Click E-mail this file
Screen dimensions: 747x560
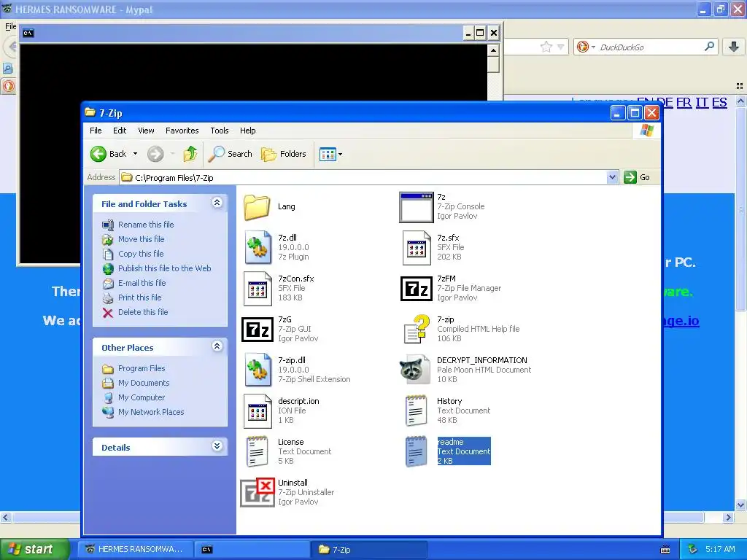(142, 283)
